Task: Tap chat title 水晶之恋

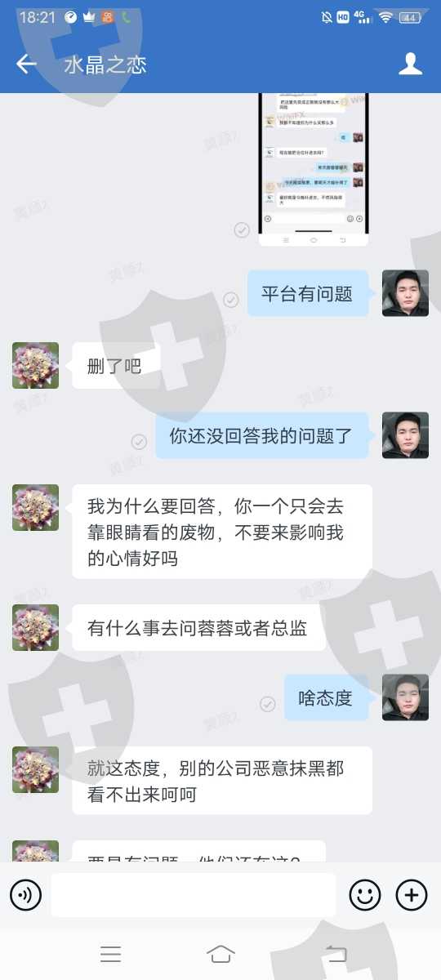Action: (x=105, y=65)
